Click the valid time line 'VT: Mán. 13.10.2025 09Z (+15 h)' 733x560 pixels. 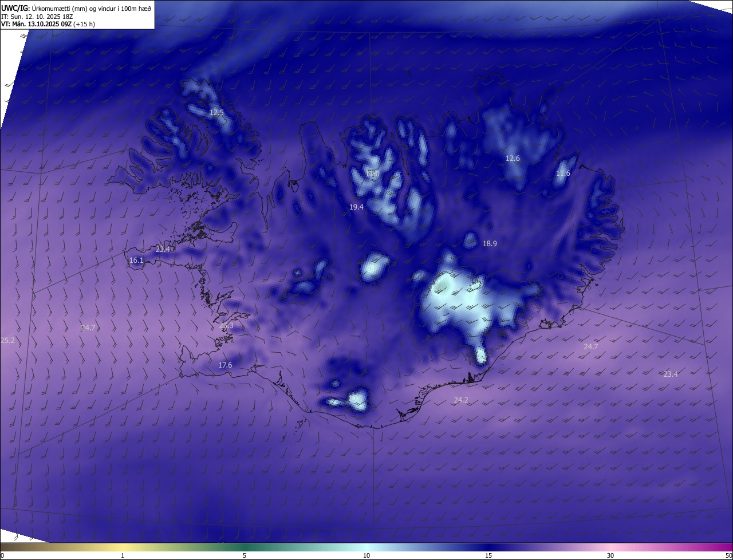click(x=48, y=24)
